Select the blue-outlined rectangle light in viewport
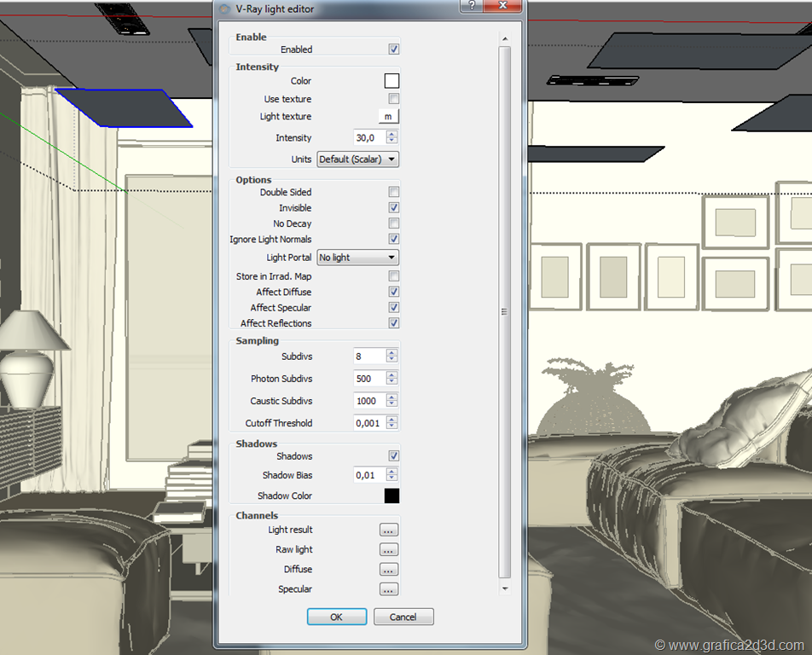This screenshot has width=812, height=655. 124,107
